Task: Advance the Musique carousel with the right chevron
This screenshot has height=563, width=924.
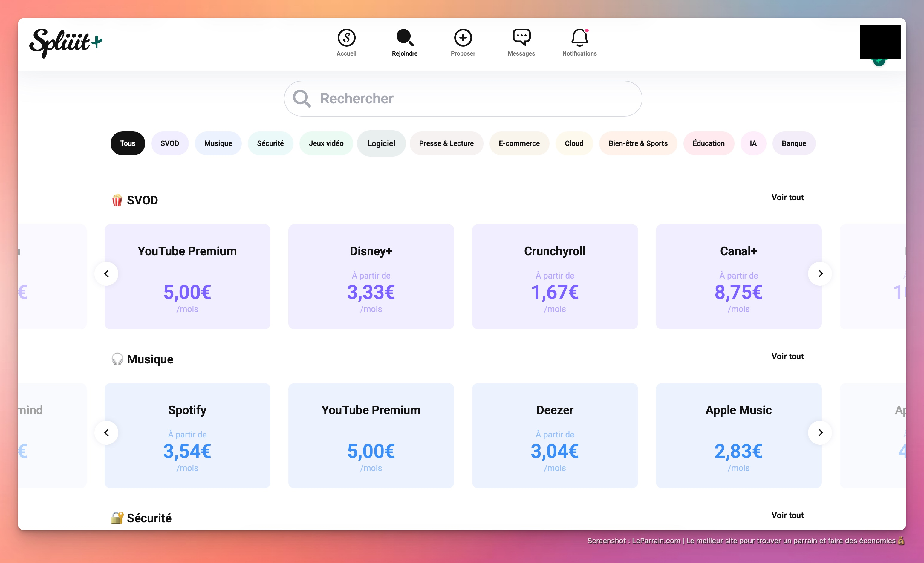Action: click(x=820, y=432)
